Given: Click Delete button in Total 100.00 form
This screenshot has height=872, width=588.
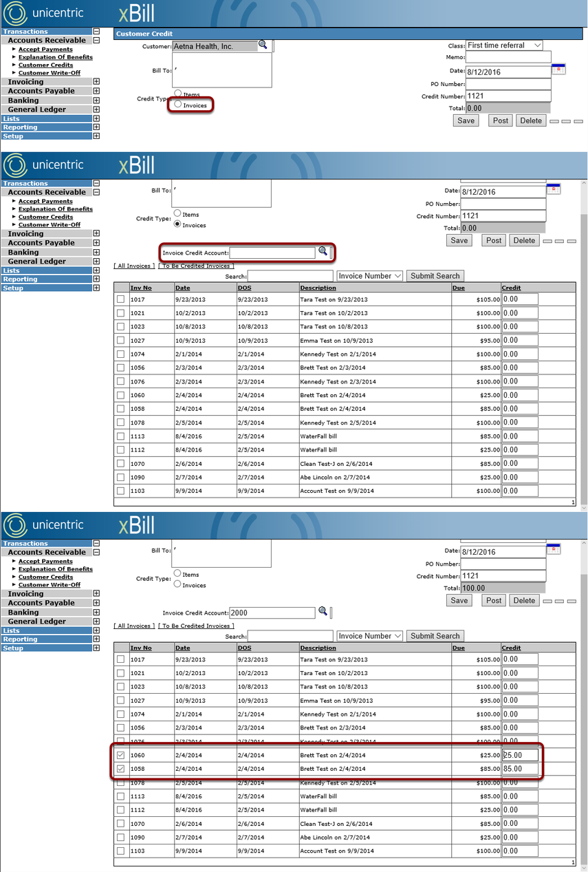Looking at the screenshot, I should tap(523, 600).
